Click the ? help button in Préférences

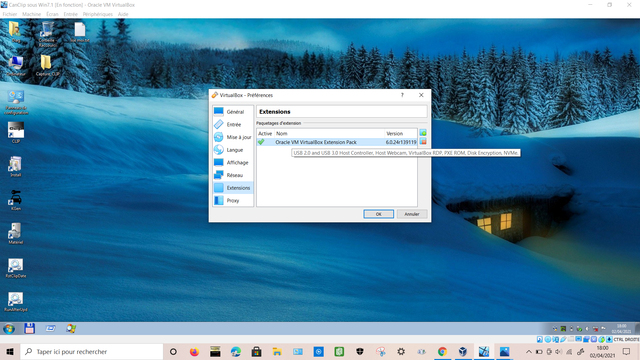click(x=402, y=95)
